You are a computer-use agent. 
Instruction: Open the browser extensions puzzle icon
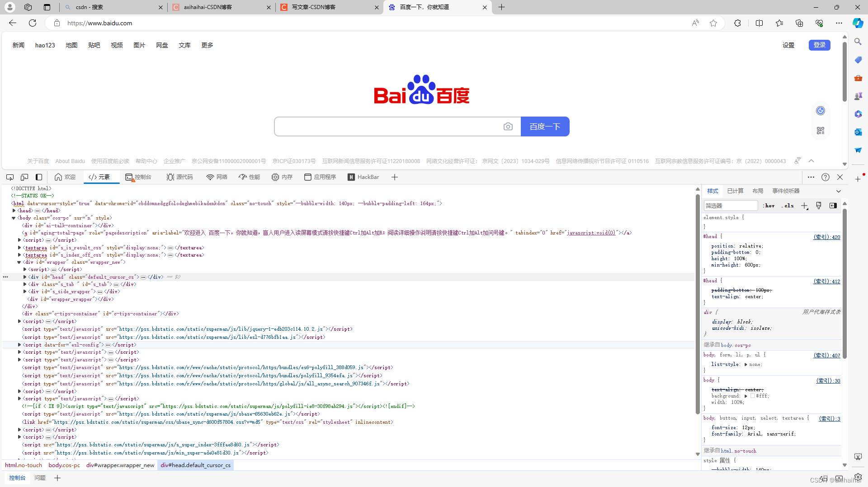pos(738,23)
